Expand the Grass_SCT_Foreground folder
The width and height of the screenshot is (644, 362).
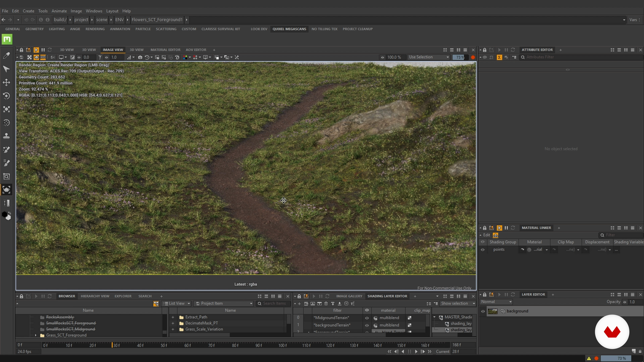[x=36, y=335]
